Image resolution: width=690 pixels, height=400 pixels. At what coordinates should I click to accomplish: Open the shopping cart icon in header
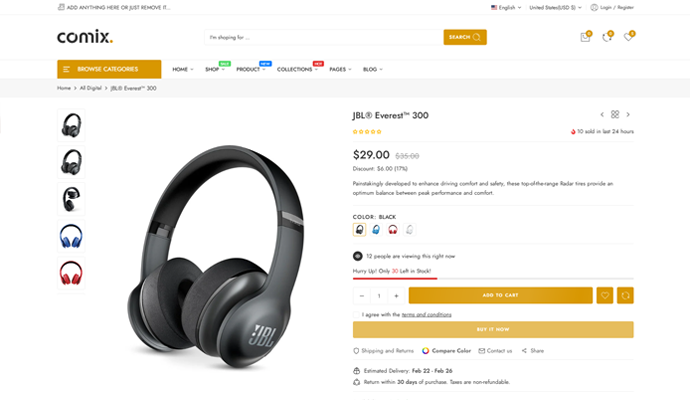coord(585,37)
